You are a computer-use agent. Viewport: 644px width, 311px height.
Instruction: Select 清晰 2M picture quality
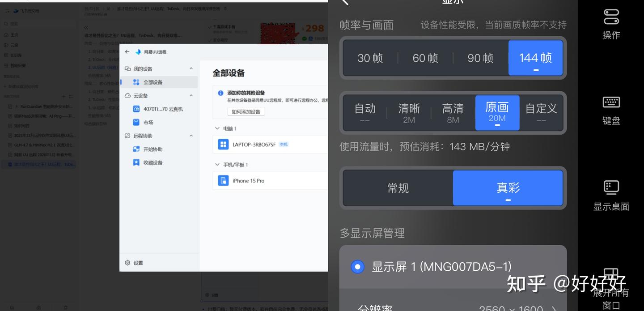pyautogui.click(x=409, y=113)
